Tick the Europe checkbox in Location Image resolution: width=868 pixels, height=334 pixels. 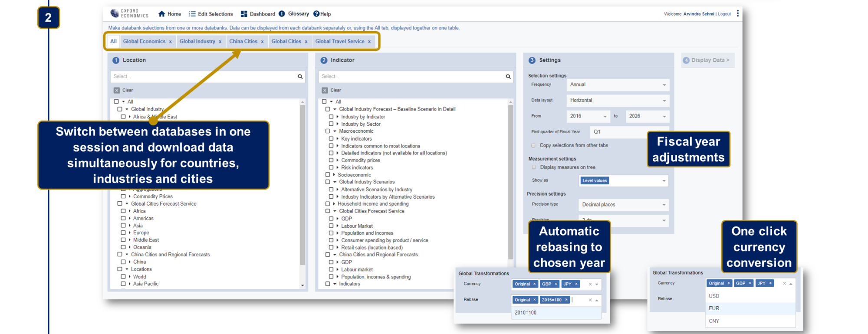(x=123, y=232)
